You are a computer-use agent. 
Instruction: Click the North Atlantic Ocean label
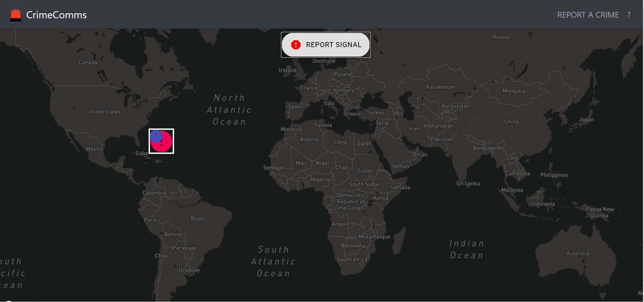229,110
